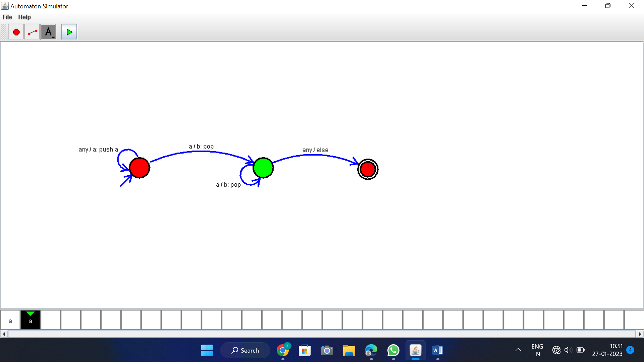Click the right arrow of the tape scrollbar
Screen dimensions: 644x362
tap(640, 334)
